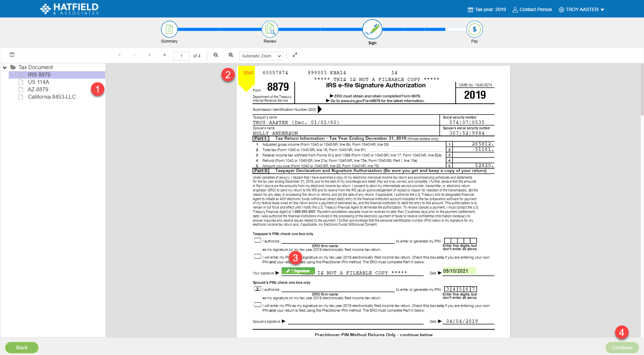Click the Hatfield & Associates logo
The height and width of the screenshot is (355, 644).
[69, 9]
